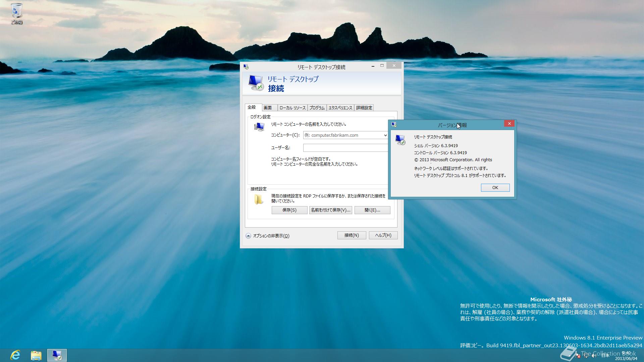
Task: Show hidden tray icons arrow
Action: (570, 356)
